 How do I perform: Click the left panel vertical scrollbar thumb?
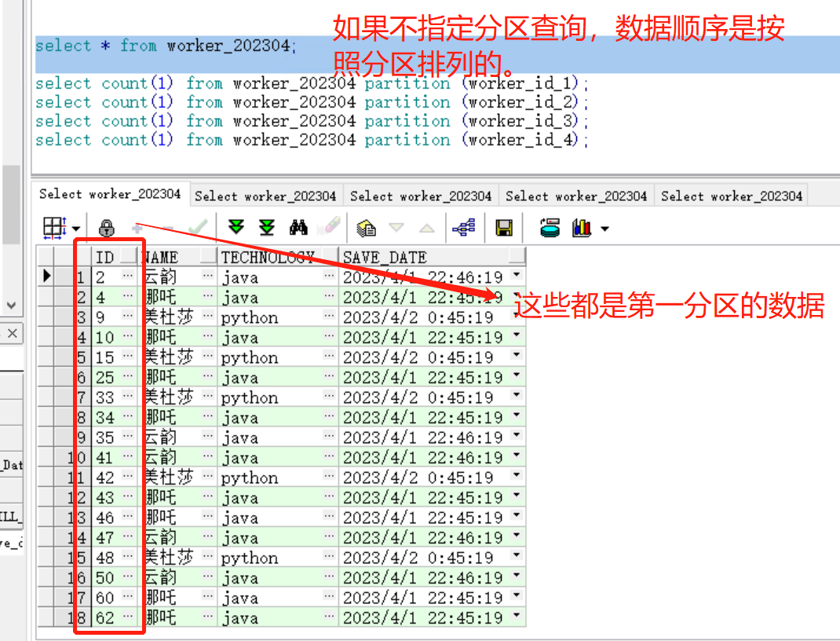pos(11,205)
